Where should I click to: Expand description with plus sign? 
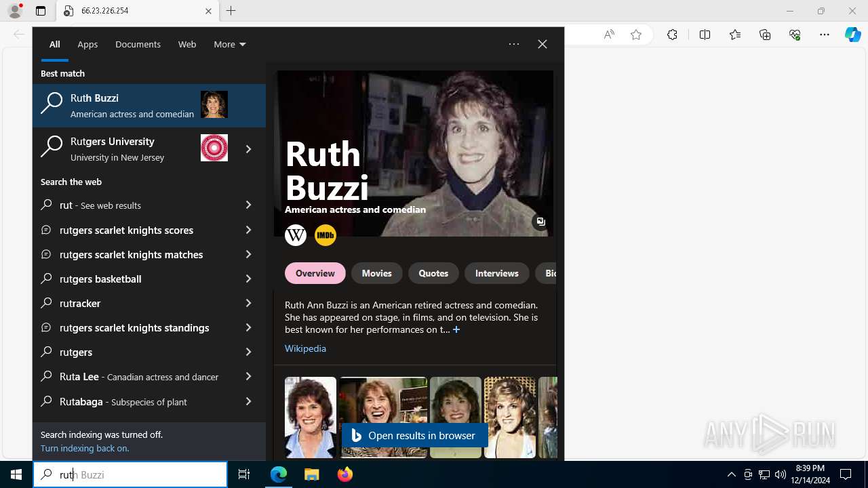(456, 329)
